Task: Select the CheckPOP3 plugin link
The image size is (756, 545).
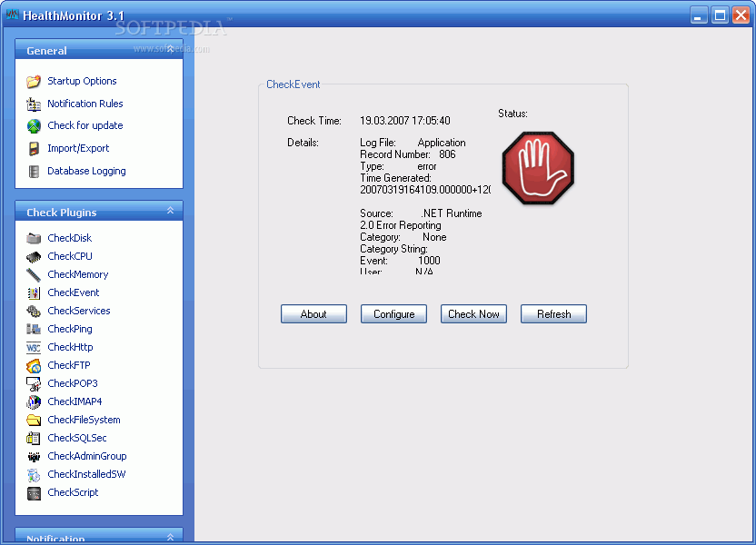Action: click(x=73, y=383)
